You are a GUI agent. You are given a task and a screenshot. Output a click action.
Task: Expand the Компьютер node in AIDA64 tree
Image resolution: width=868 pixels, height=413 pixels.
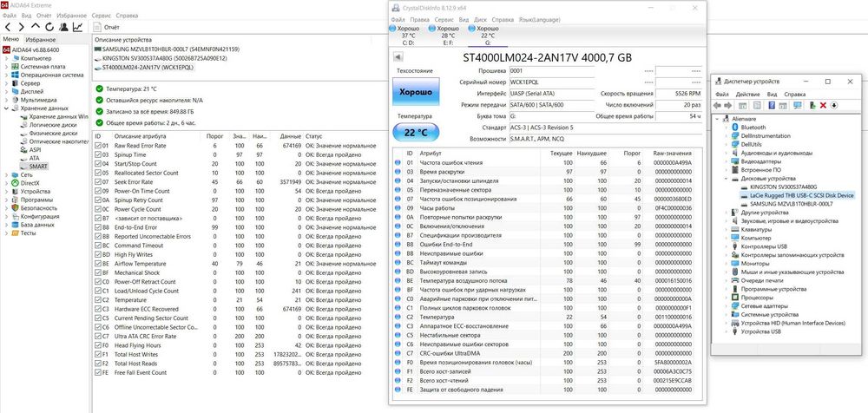pos(6,58)
